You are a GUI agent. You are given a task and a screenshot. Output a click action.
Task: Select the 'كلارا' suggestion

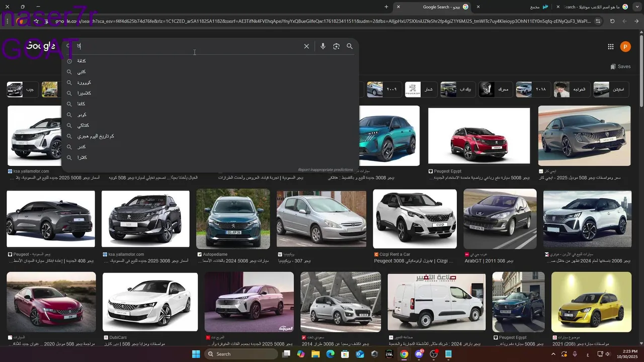[210, 158]
